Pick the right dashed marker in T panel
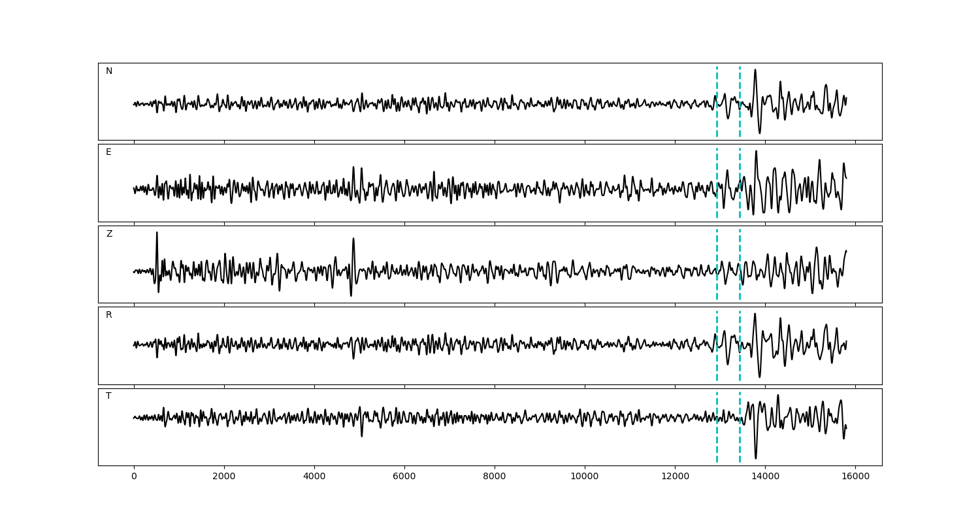The height and width of the screenshot is (523, 980). 740,427
